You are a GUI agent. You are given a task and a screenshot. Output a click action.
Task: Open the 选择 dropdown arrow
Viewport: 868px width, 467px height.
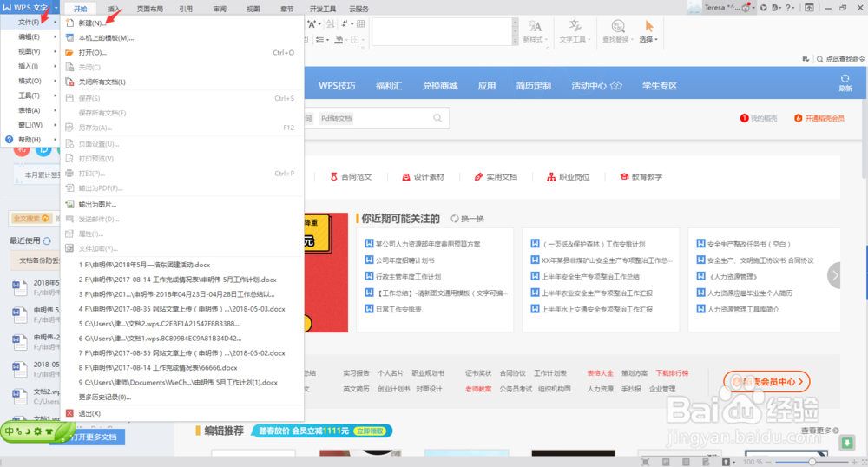coord(656,40)
